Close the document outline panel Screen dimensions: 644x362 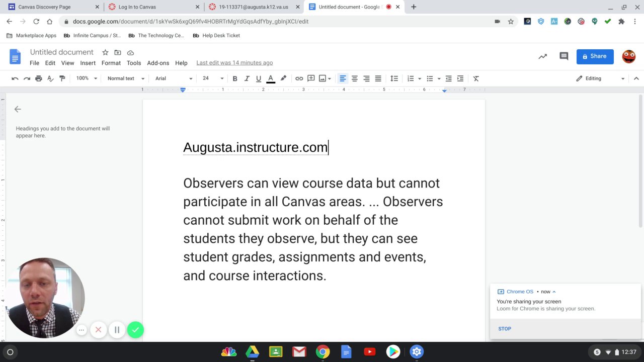point(18,109)
